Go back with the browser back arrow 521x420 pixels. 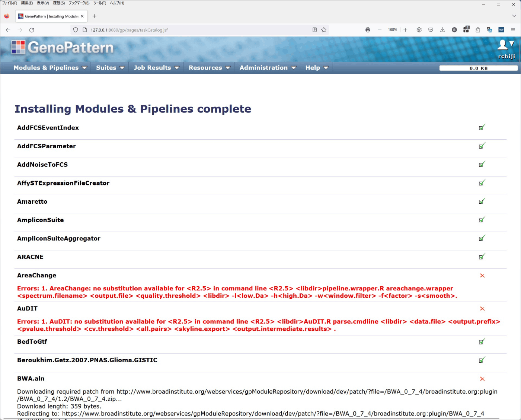[8, 30]
